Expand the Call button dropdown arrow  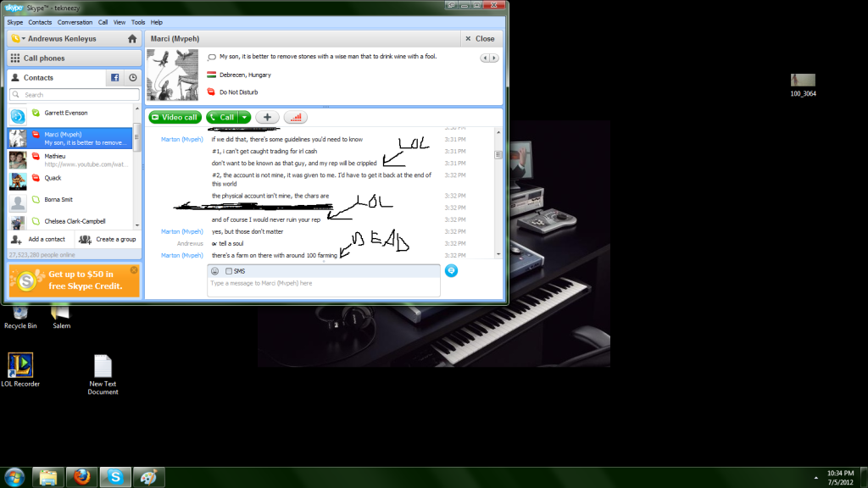click(x=245, y=117)
